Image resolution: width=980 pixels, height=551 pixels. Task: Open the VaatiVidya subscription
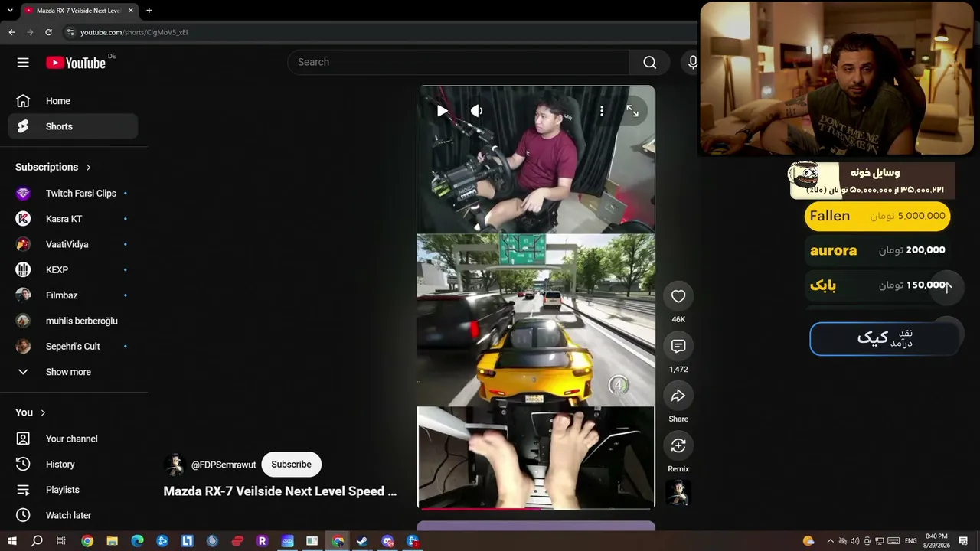73,244
